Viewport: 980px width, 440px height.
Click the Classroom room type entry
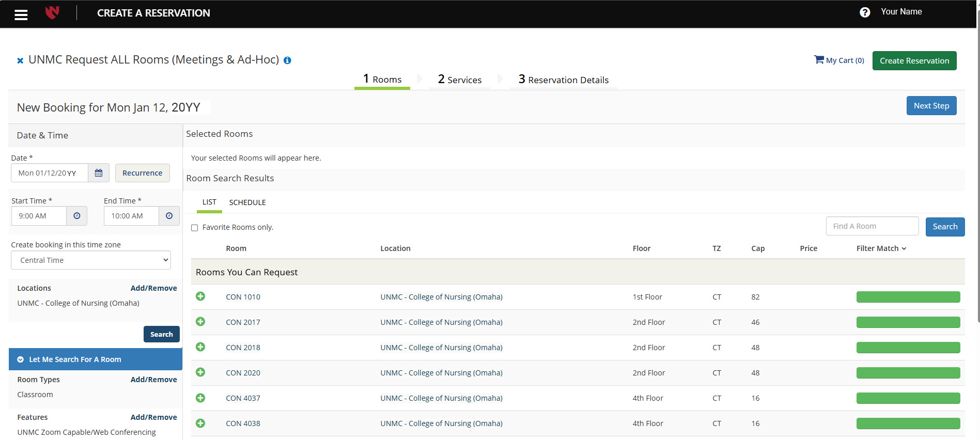35,395
